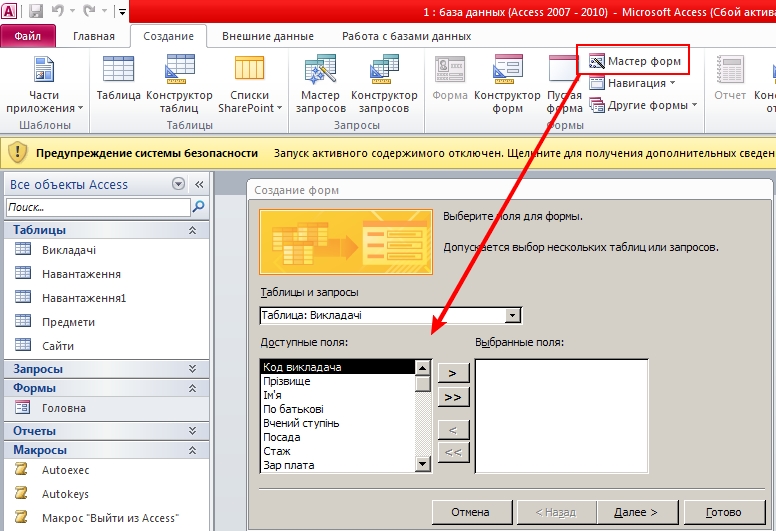Image resolution: width=776 pixels, height=531 pixels.
Task: Click the navigation pane search field
Action: (98, 207)
